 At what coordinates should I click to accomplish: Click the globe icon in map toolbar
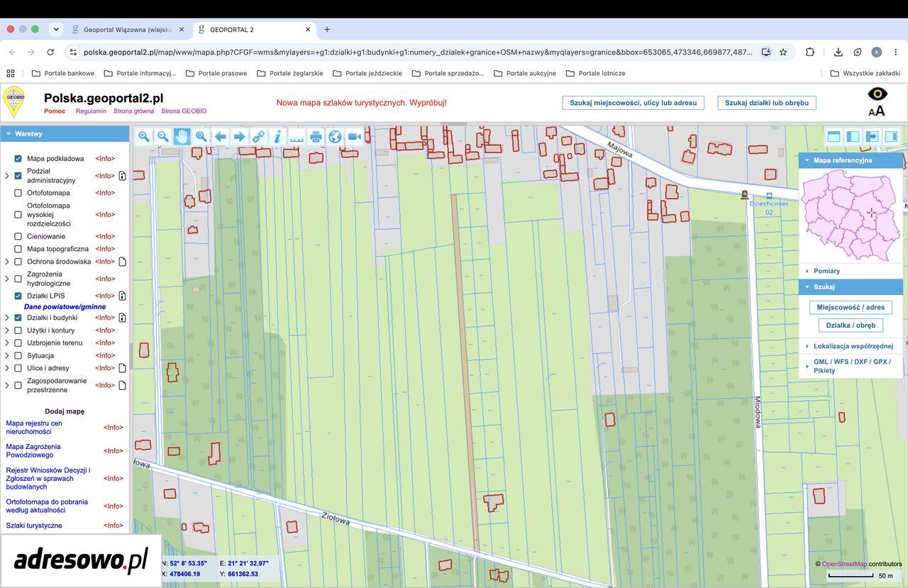(x=335, y=137)
